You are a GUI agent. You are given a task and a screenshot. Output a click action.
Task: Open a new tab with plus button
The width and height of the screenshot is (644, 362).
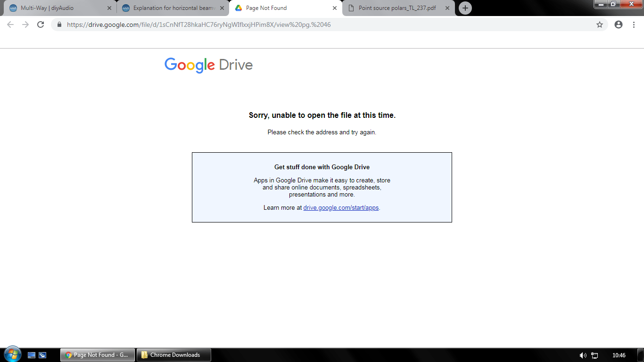pyautogui.click(x=465, y=8)
